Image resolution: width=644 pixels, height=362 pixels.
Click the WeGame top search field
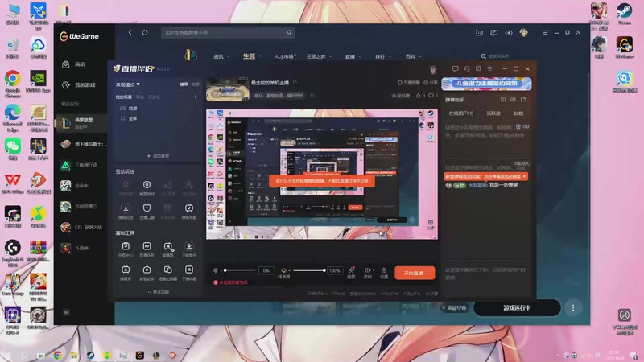click(x=228, y=32)
